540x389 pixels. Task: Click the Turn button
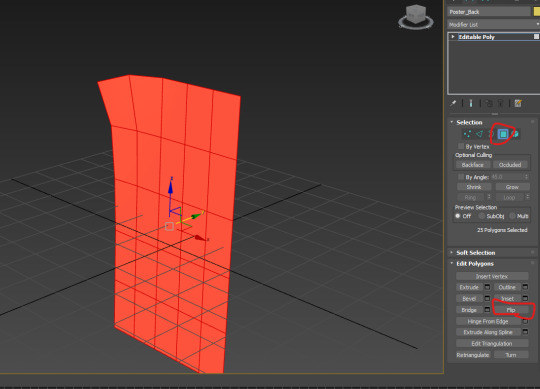pos(511,355)
